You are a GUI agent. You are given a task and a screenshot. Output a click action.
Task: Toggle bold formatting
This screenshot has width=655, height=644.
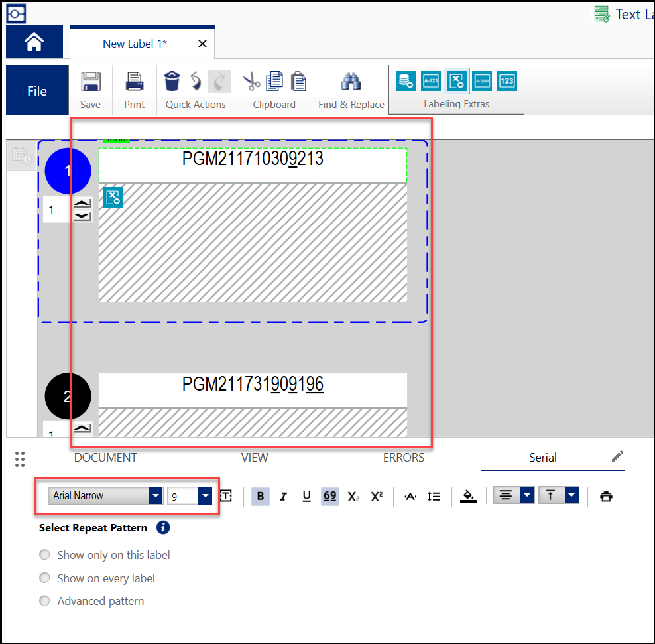pos(260,496)
